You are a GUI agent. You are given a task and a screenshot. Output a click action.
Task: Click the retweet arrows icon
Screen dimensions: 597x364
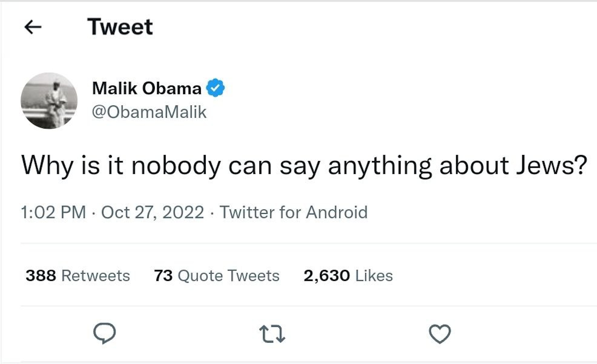[272, 334]
